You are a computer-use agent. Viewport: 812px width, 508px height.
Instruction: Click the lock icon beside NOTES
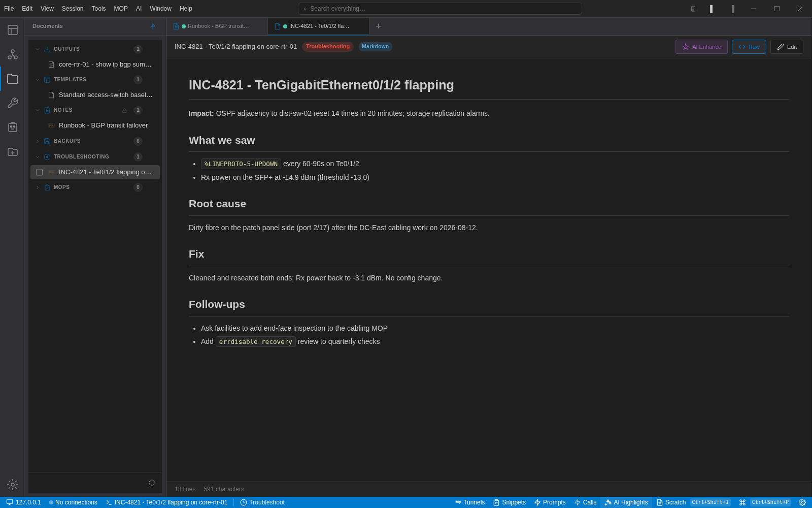coord(124,110)
